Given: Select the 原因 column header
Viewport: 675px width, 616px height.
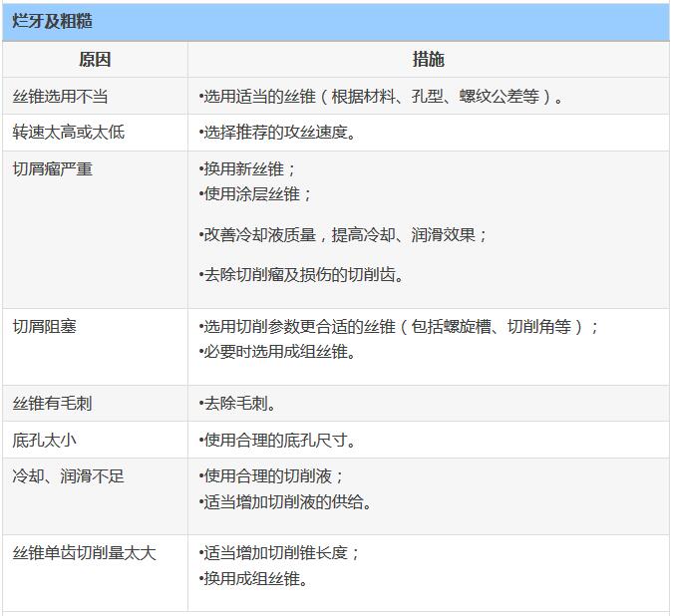Looking at the screenshot, I should coord(95,60).
